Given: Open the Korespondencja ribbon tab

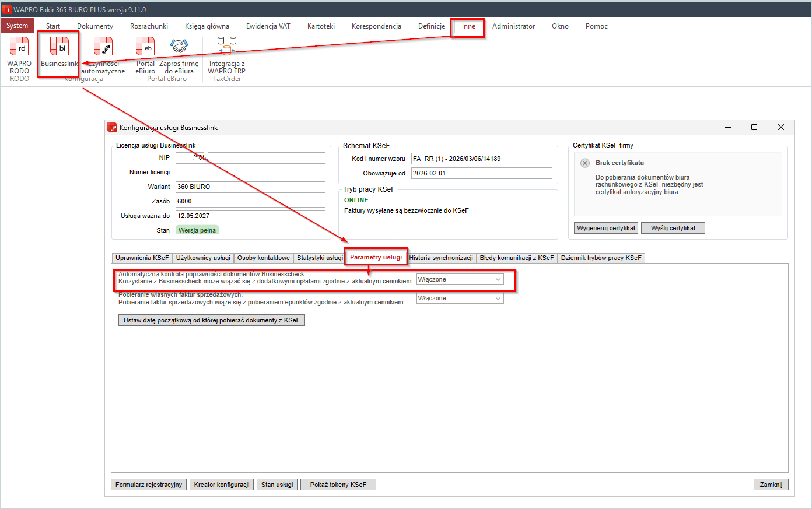Looking at the screenshot, I should coord(376,26).
